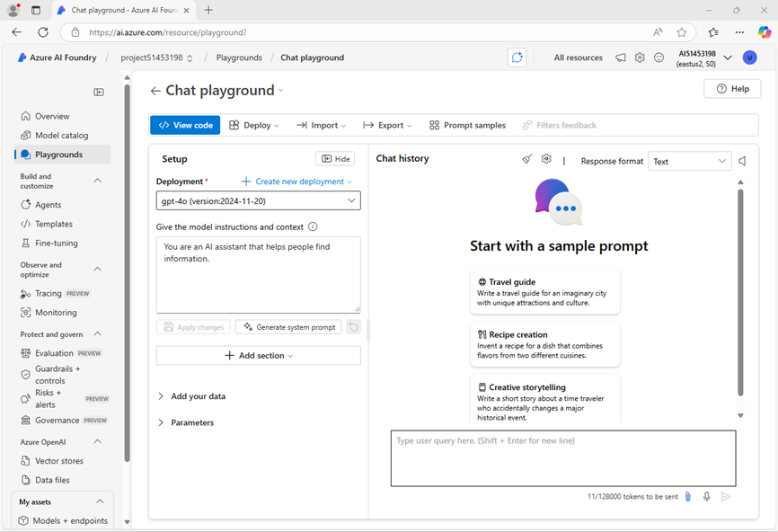The height and width of the screenshot is (532, 778).
Task: Click the chat history vertical scrollbar
Action: coord(740,293)
